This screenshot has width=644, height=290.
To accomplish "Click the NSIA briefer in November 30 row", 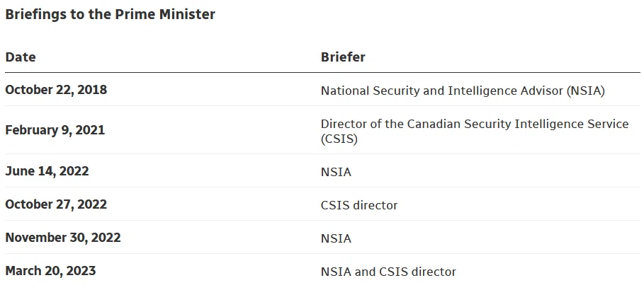I will point(336,238).
